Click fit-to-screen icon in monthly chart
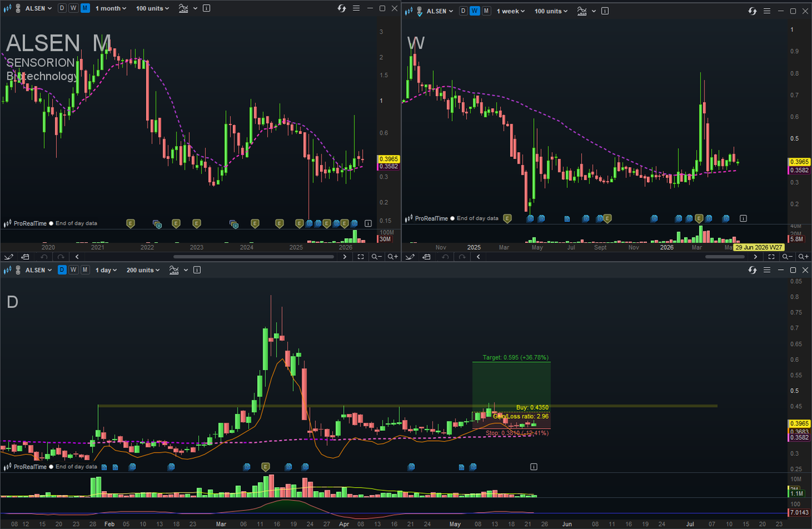Viewport: 812px width, 529px height. coord(361,256)
